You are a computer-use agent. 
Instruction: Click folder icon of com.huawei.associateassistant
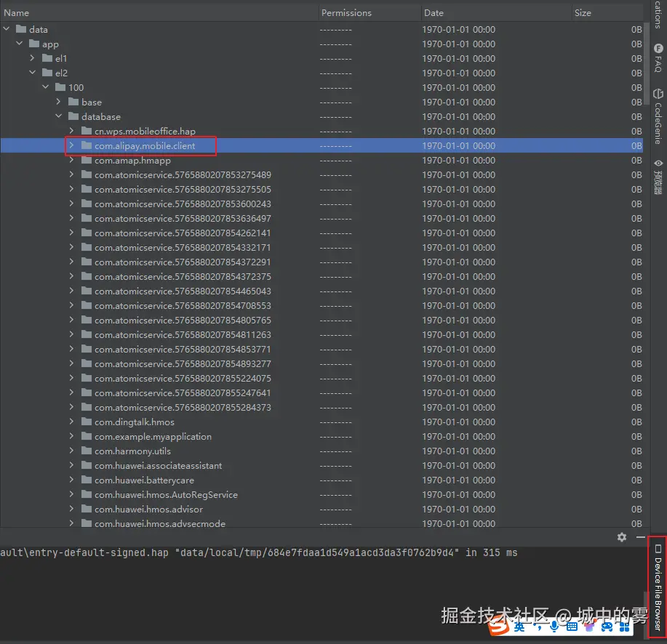click(x=87, y=465)
